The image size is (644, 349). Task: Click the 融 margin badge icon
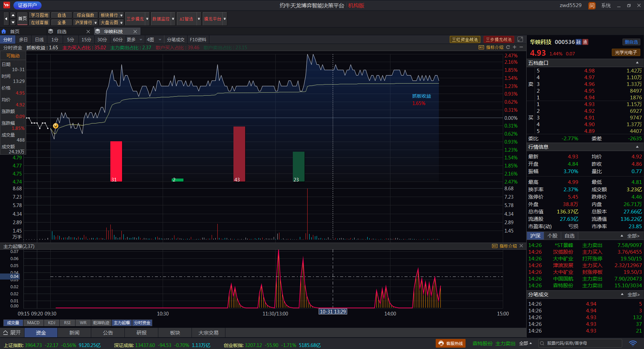(x=579, y=42)
